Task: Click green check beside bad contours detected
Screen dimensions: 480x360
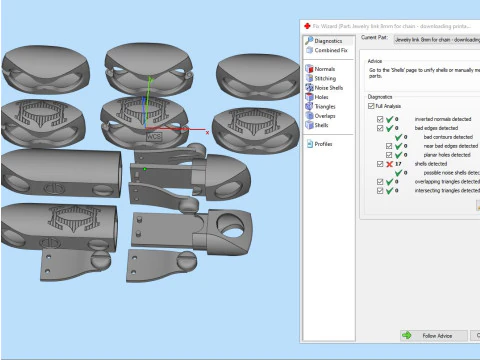Action: 398,137
